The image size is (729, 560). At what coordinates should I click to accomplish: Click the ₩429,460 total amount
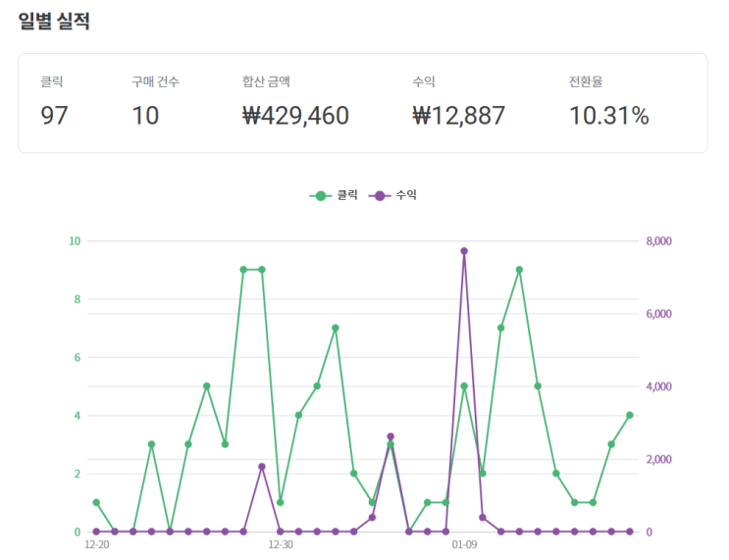pyautogui.click(x=295, y=116)
